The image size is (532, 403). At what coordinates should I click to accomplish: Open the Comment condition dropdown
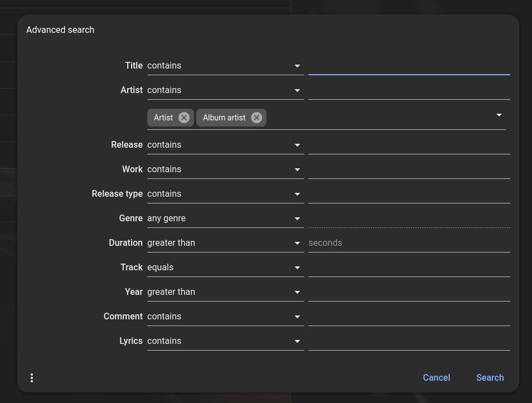coord(225,317)
